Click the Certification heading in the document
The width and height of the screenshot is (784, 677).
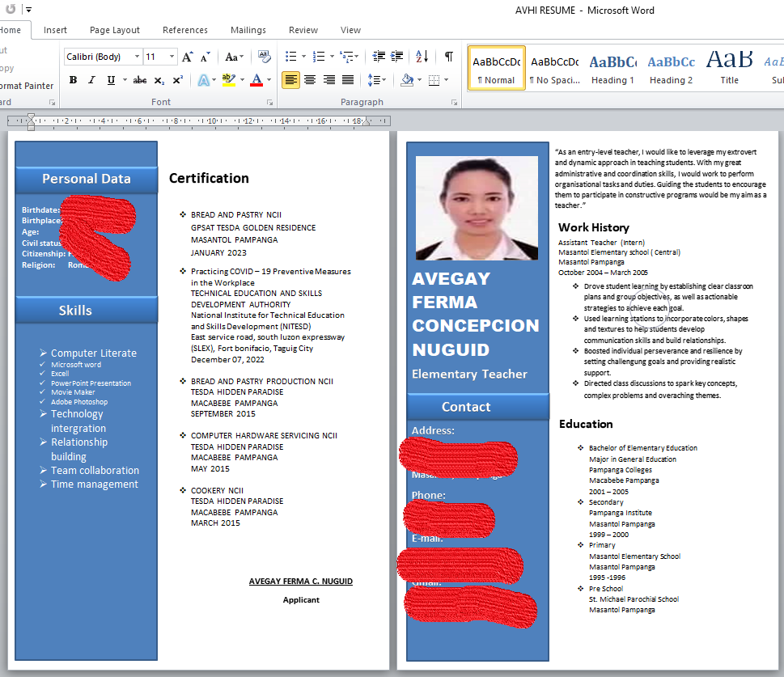pyautogui.click(x=209, y=179)
